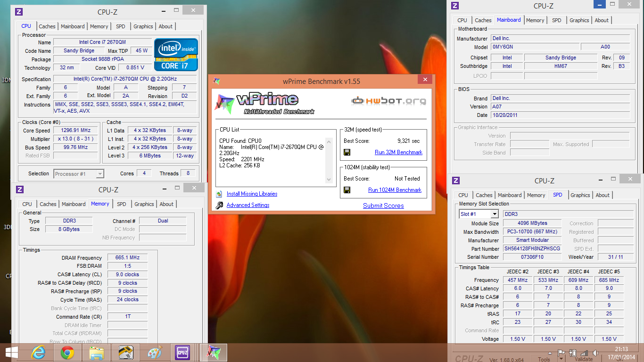Click the wPrime Multithreaded Benchmark logo
Image resolution: width=644 pixels, height=362 pixels.
[x=264, y=104]
